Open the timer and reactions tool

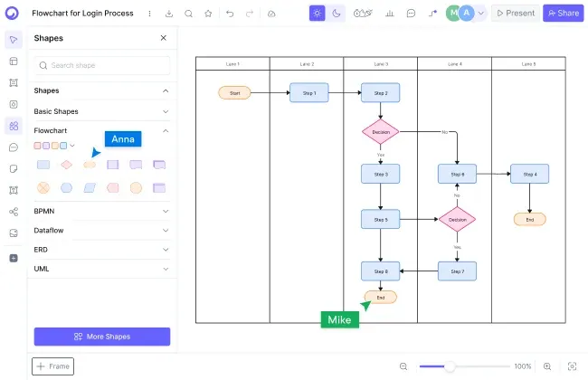363,14
